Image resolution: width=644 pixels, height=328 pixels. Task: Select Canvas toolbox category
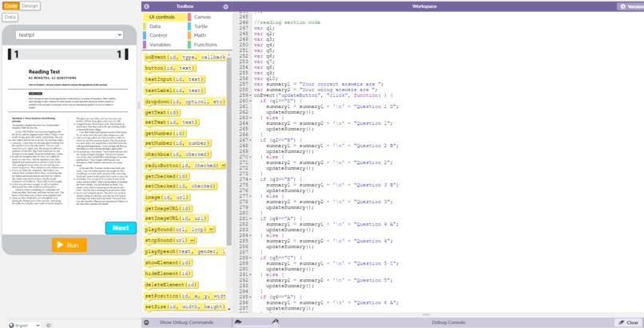coord(202,18)
